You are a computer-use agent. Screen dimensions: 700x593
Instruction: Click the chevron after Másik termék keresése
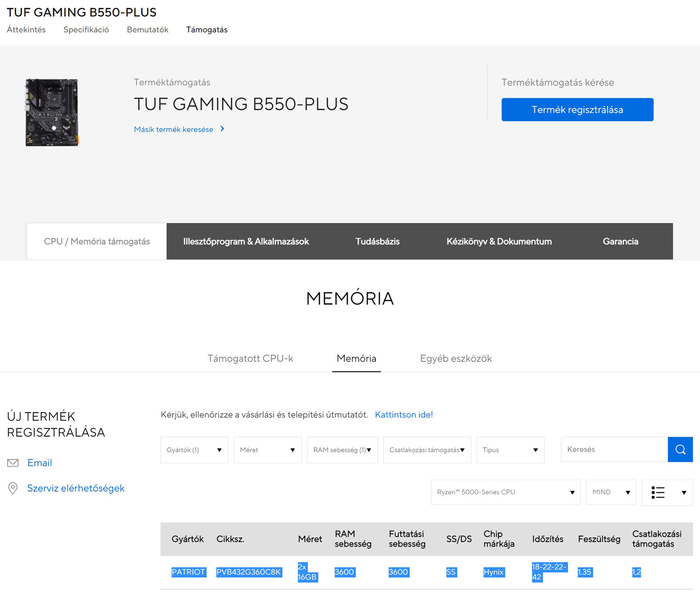tap(222, 129)
